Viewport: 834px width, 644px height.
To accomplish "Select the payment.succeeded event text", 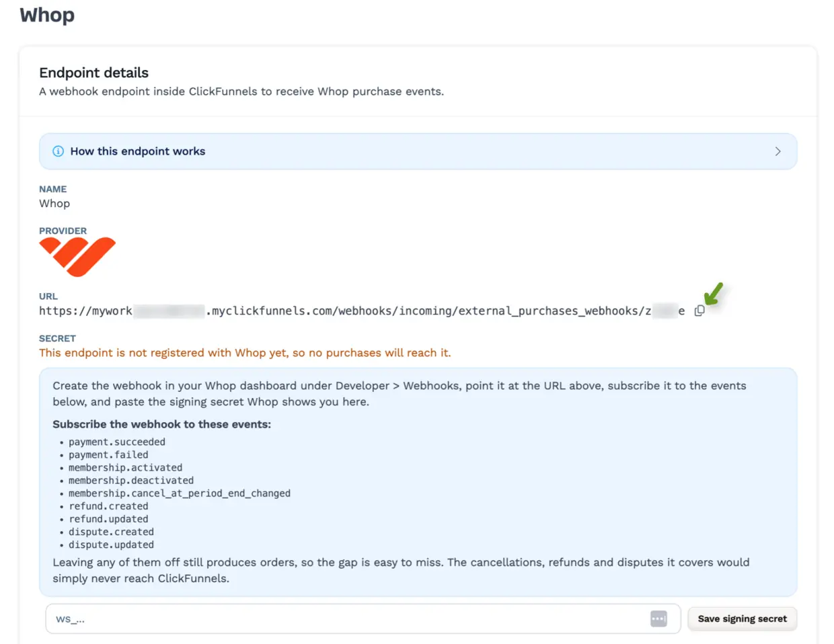I will click(x=117, y=442).
